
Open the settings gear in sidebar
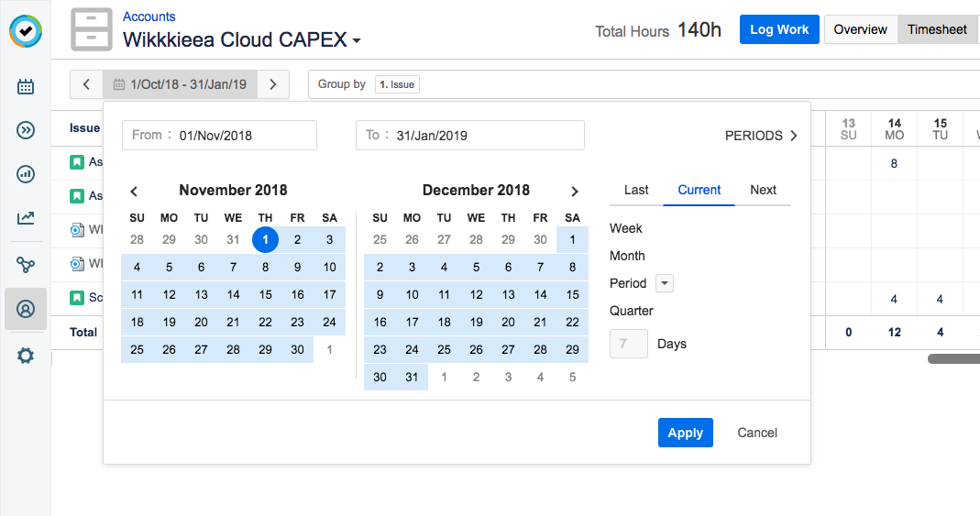[26, 356]
